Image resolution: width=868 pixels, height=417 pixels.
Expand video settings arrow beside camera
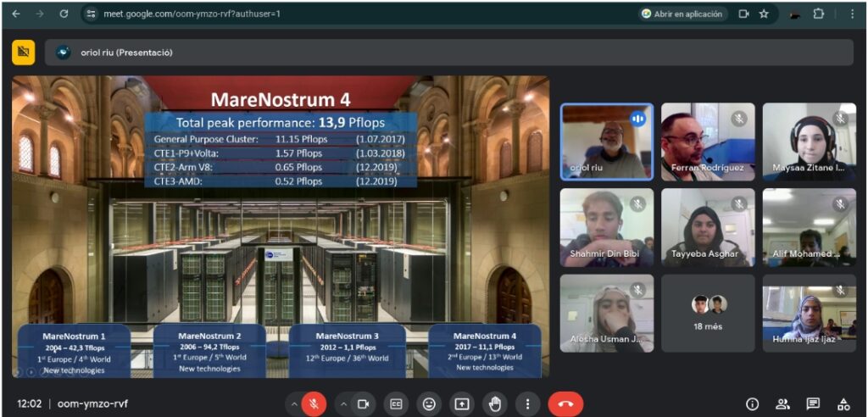(343, 404)
